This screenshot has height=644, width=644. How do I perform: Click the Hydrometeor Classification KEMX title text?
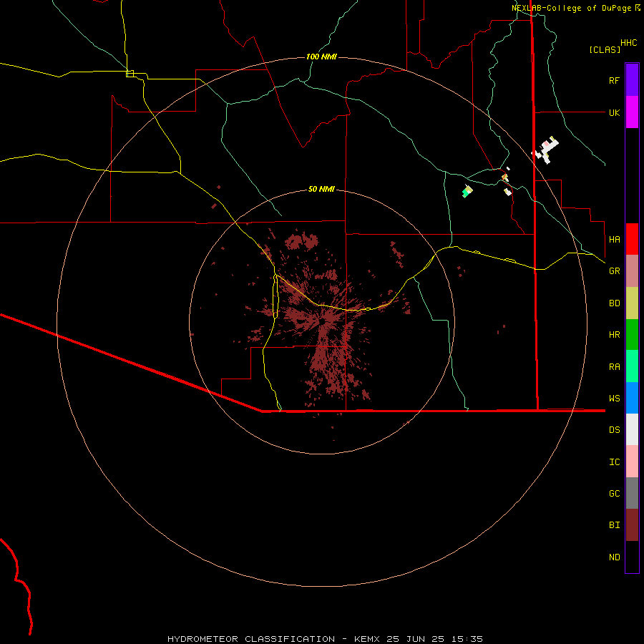(x=325, y=639)
